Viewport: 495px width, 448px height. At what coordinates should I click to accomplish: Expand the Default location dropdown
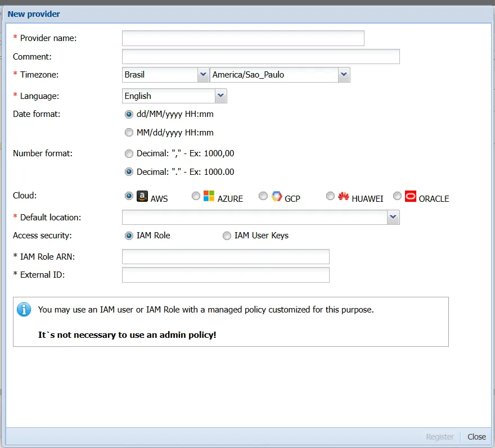(393, 218)
